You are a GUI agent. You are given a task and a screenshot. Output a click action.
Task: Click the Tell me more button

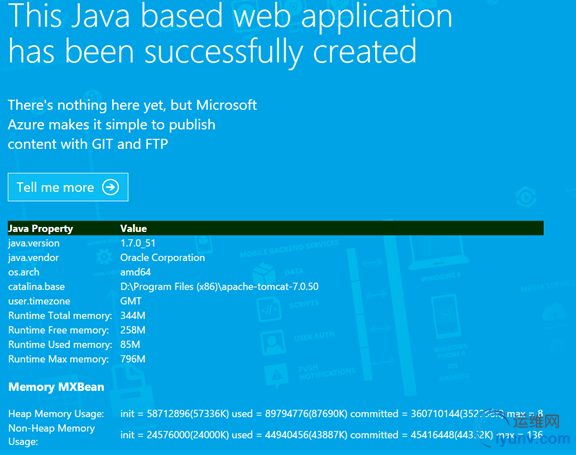pyautogui.click(x=68, y=187)
